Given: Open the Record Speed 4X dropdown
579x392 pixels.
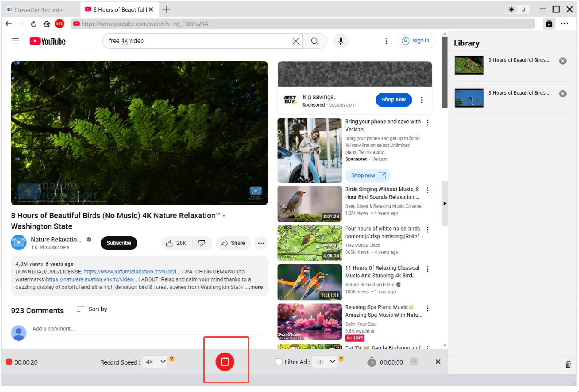Looking at the screenshot, I should point(155,362).
